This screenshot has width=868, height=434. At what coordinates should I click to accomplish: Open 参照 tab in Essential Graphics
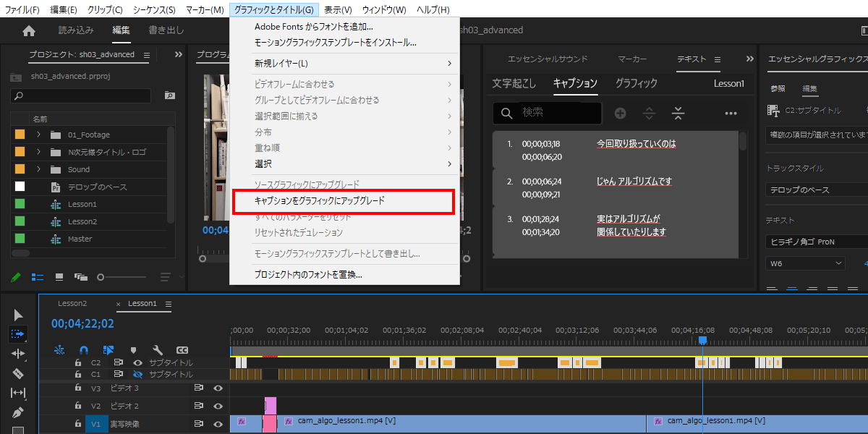pos(778,89)
